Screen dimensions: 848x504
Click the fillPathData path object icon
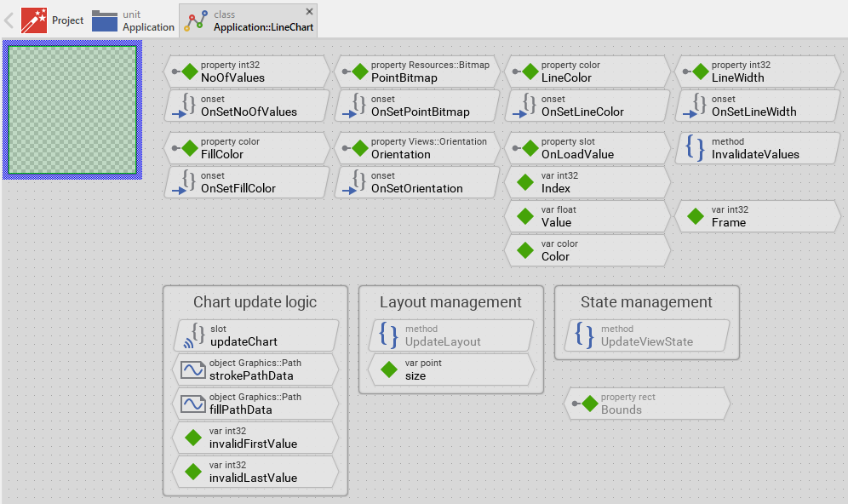pyautogui.click(x=192, y=404)
